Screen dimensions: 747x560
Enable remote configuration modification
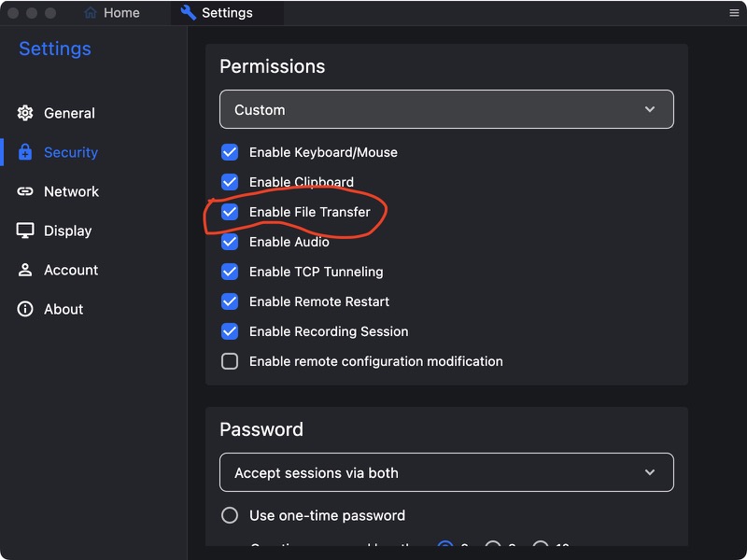point(230,361)
